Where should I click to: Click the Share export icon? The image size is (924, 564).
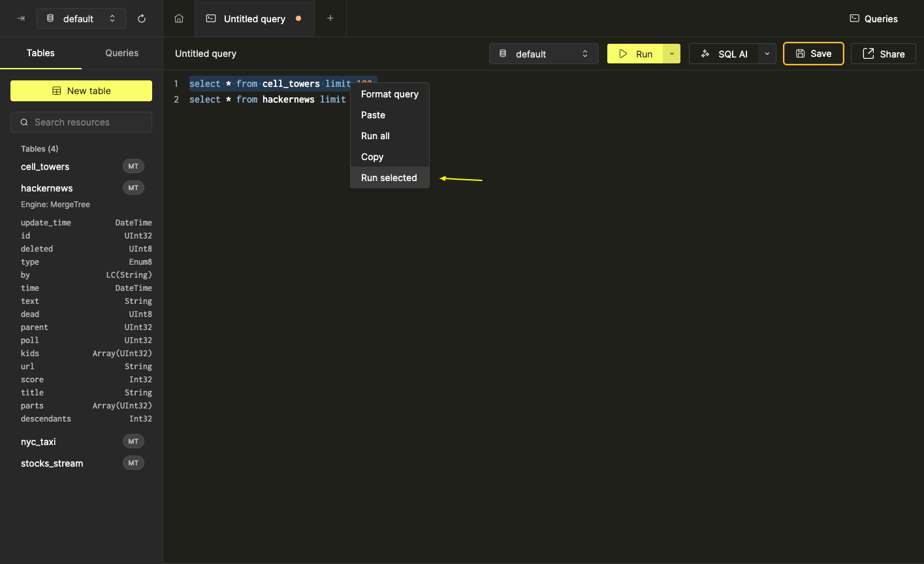[x=867, y=54]
